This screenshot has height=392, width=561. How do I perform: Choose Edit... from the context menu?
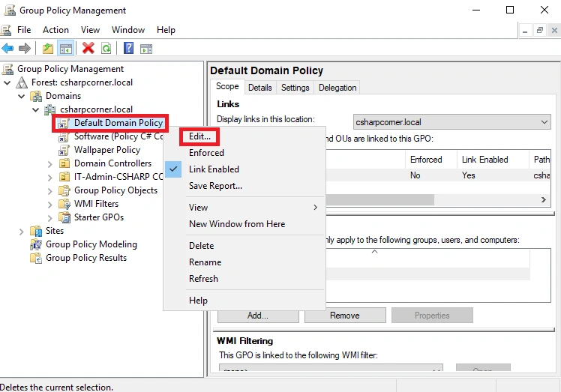[x=199, y=136]
